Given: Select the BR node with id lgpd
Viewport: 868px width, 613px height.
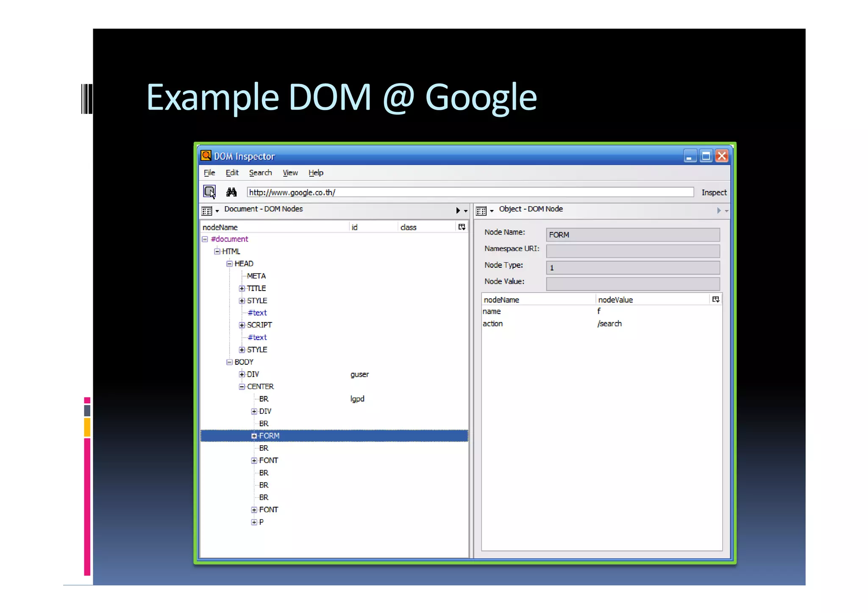Looking at the screenshot, I should pos(334,399).
